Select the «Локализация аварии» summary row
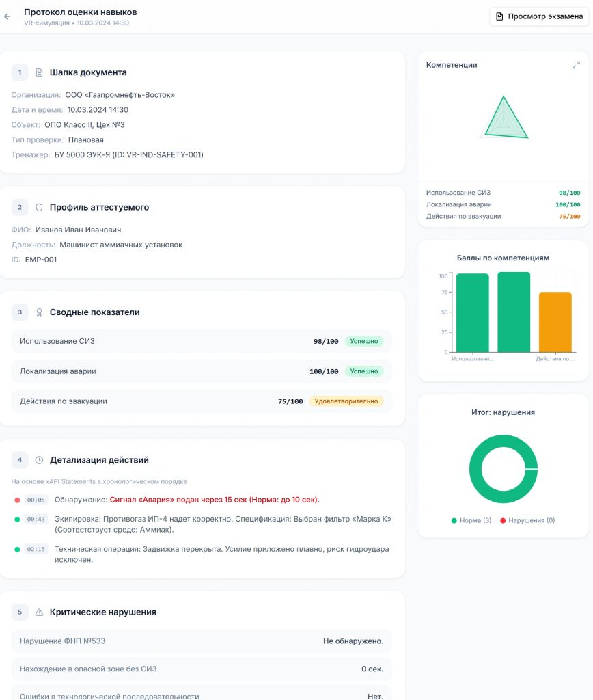Viewport: 593px width, 700px height. 202,371
